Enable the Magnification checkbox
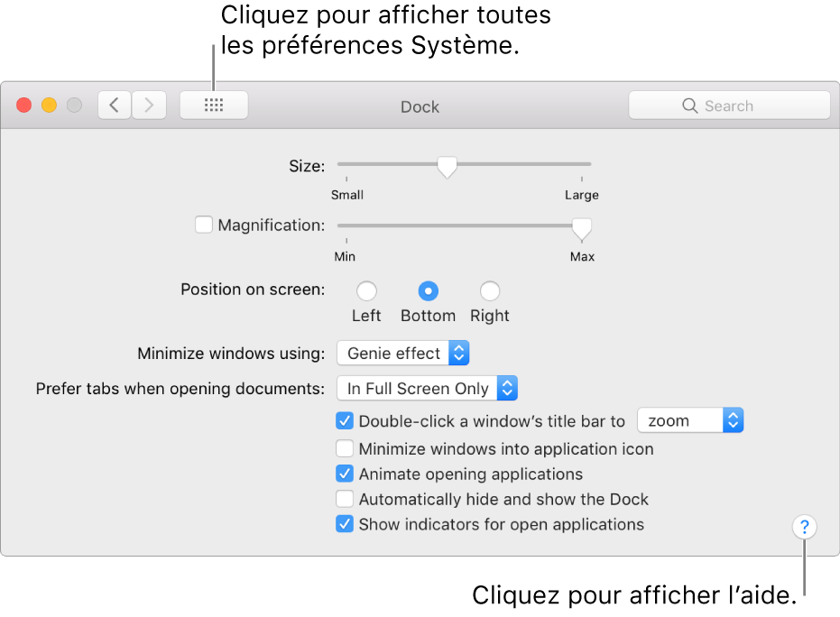 tap(204, 225)
